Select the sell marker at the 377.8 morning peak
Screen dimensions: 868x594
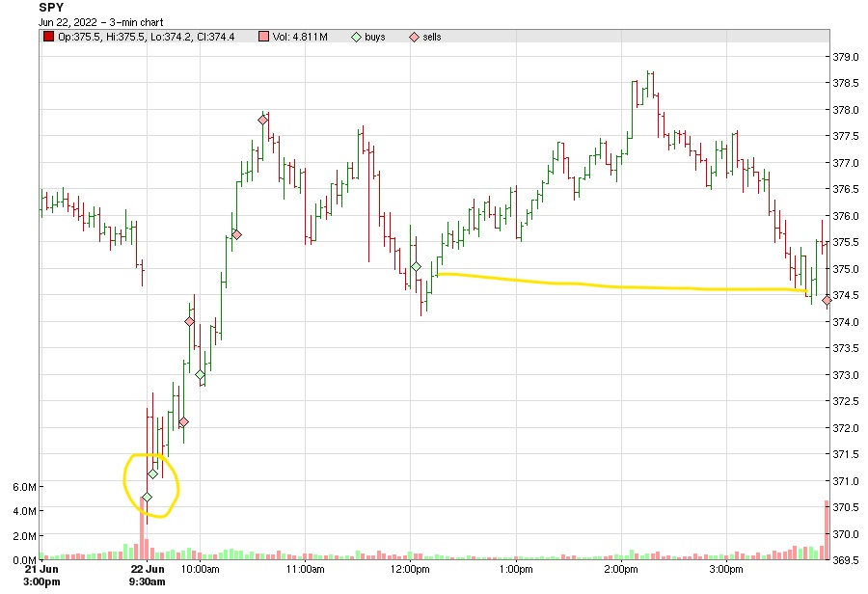(x=262, y=120)
